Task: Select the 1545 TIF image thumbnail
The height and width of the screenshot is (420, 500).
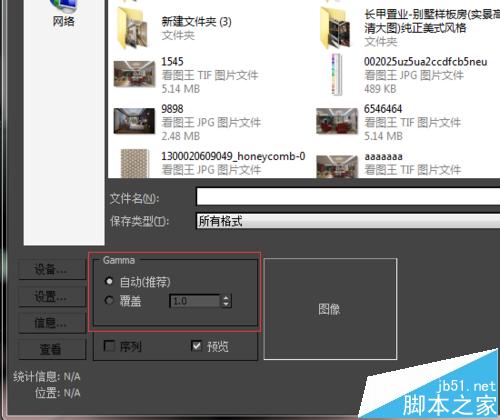Action: (134, 74)
